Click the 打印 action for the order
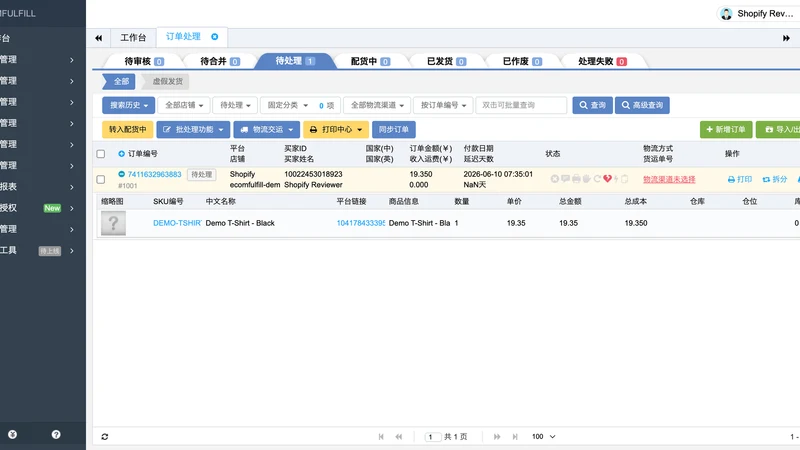 [x=740, y=179]
